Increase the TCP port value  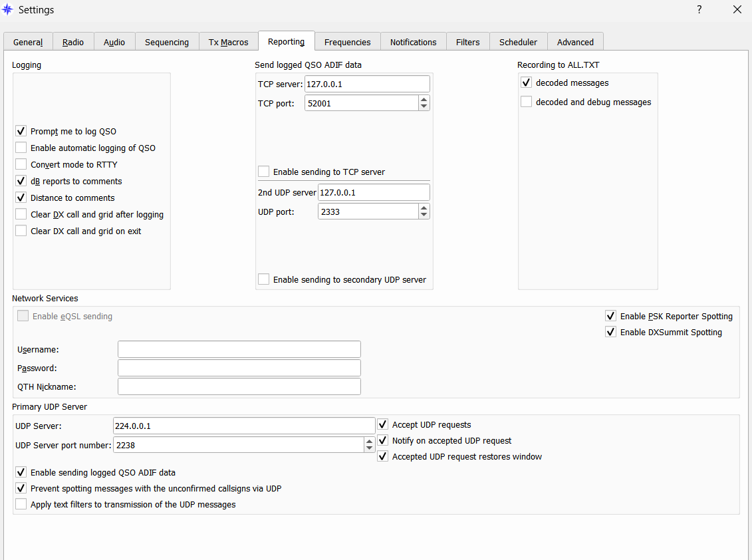pyautogui.click(x=424, y=99)
